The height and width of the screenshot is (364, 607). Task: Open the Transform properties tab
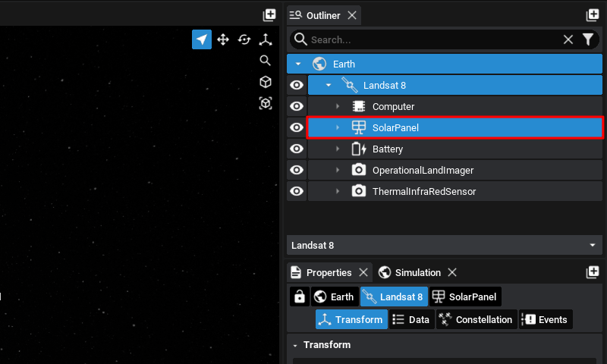point(351,319)
